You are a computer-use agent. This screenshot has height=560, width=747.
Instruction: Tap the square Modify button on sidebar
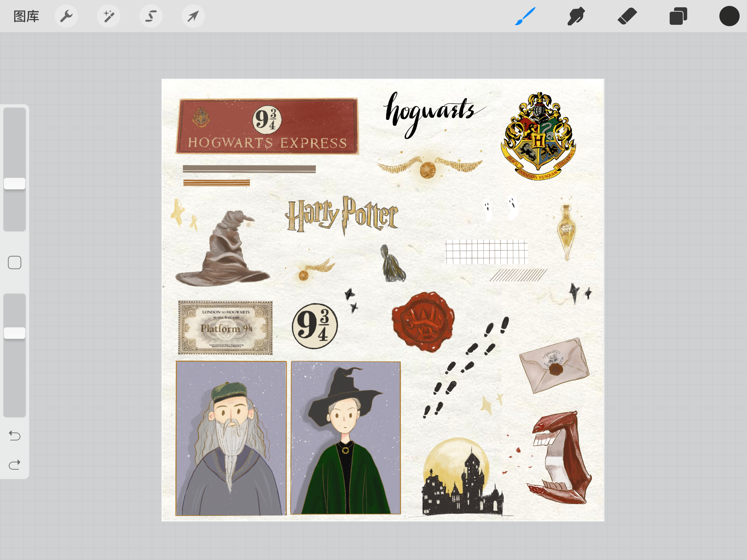coord(15,262)
